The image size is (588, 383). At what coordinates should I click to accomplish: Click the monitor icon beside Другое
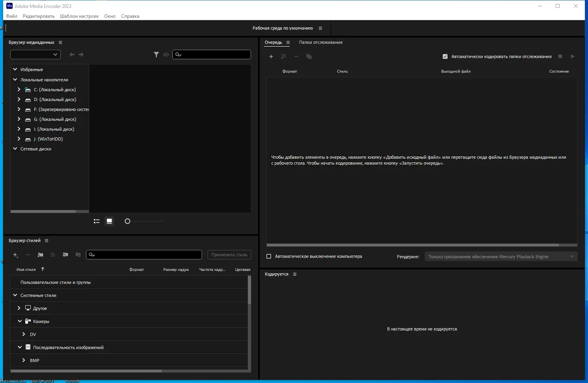coord(28,308)
